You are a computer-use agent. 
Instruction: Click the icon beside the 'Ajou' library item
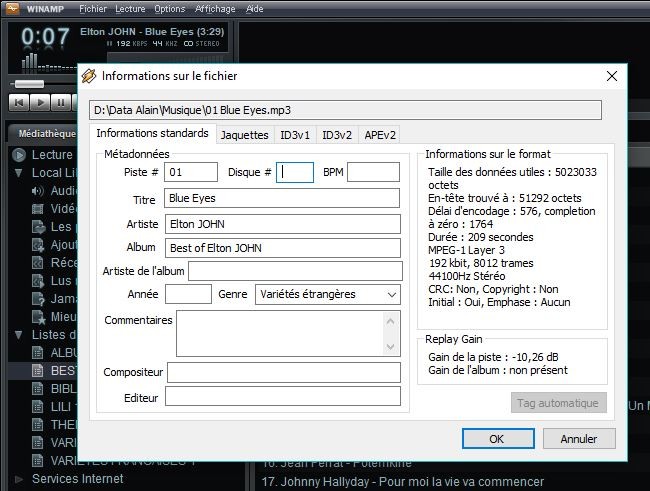coord(38,245)
